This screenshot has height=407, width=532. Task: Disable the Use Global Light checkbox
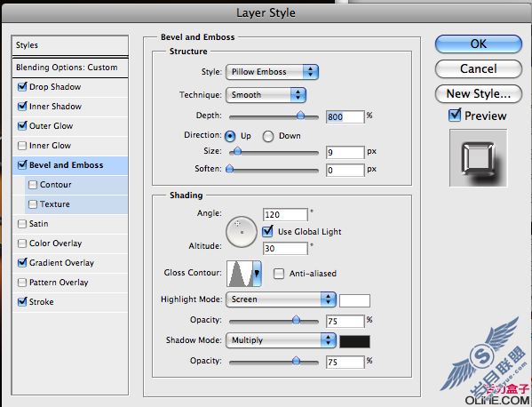point(267,232)
